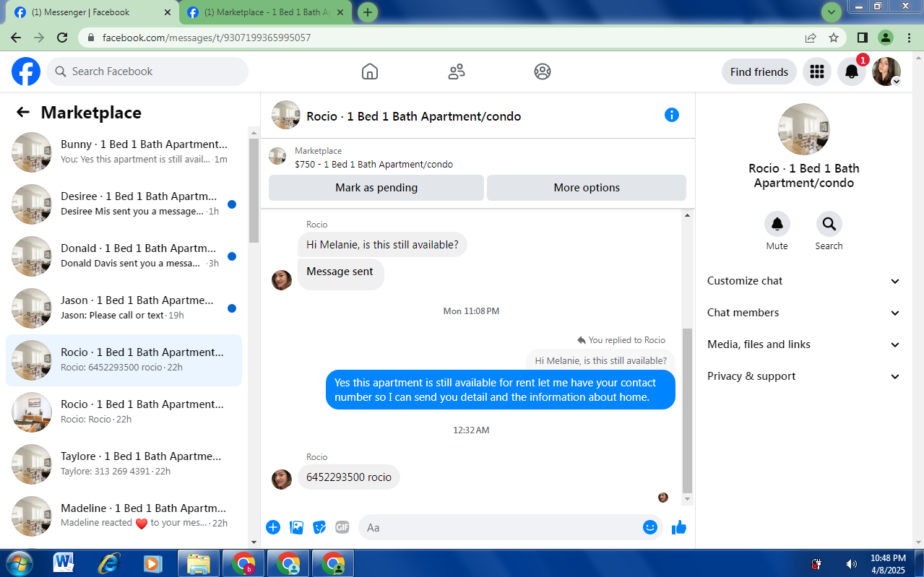Reload the page in Chrome

tap(62, 38)
